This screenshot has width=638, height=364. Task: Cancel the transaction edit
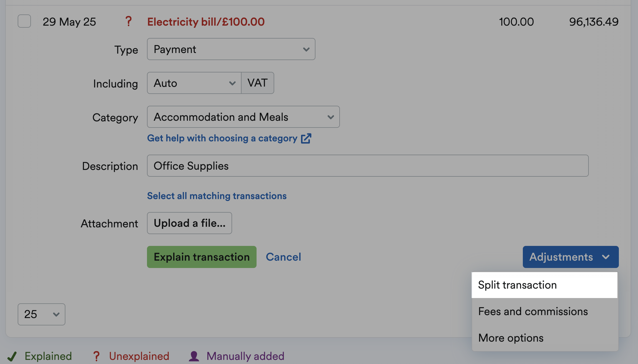283,257
